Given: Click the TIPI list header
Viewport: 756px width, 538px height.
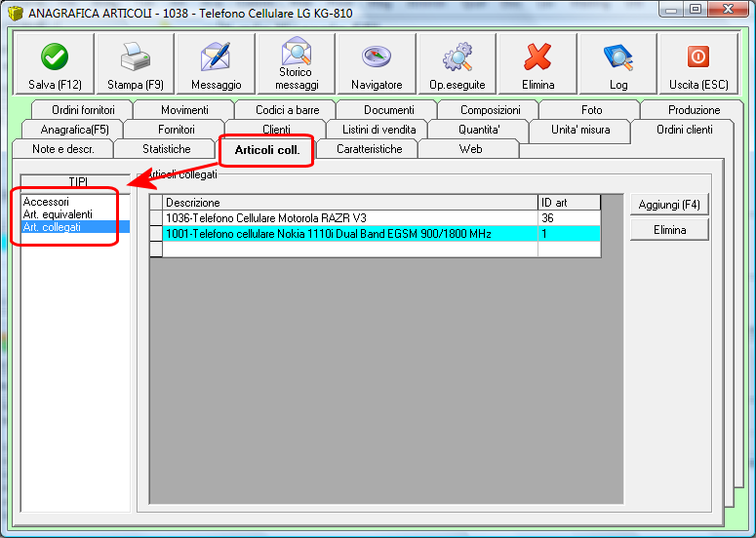Looking at the screenshot, I should click(x=76, y=181).
